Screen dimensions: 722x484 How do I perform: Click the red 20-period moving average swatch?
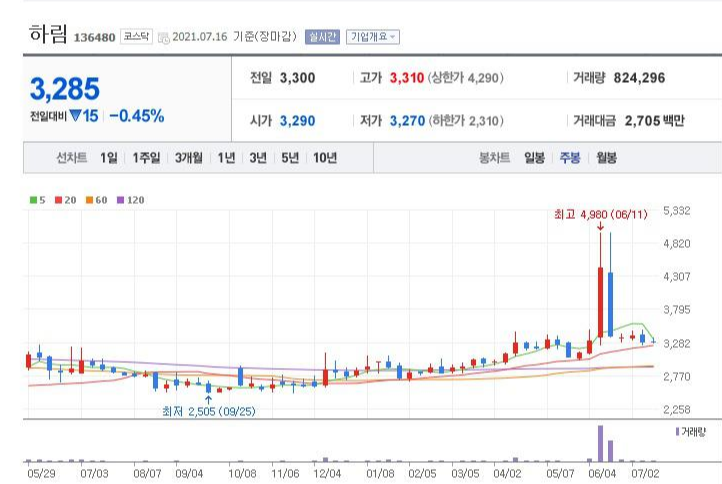tap(58, 200)
